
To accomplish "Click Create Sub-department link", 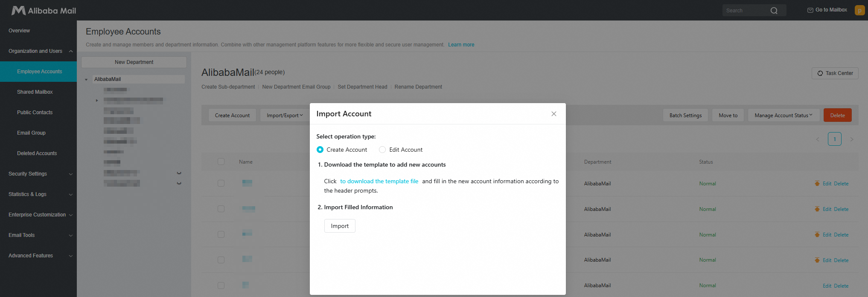I will 228,87.
